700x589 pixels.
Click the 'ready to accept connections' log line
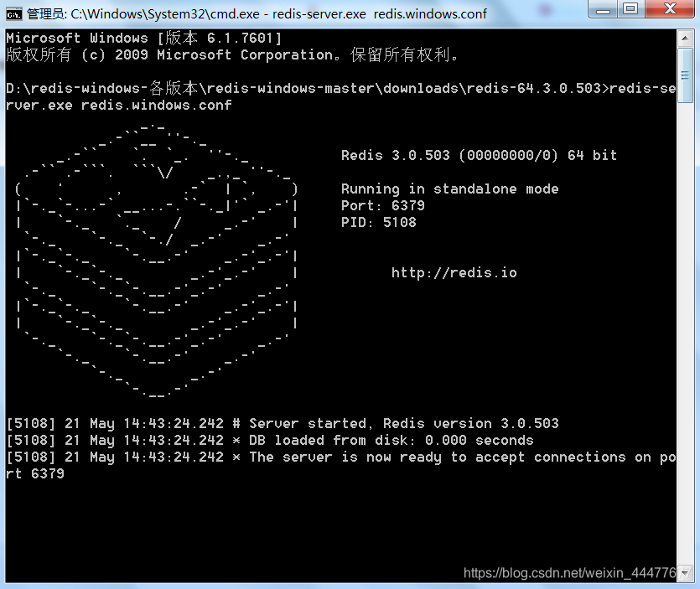coord(341,457)
